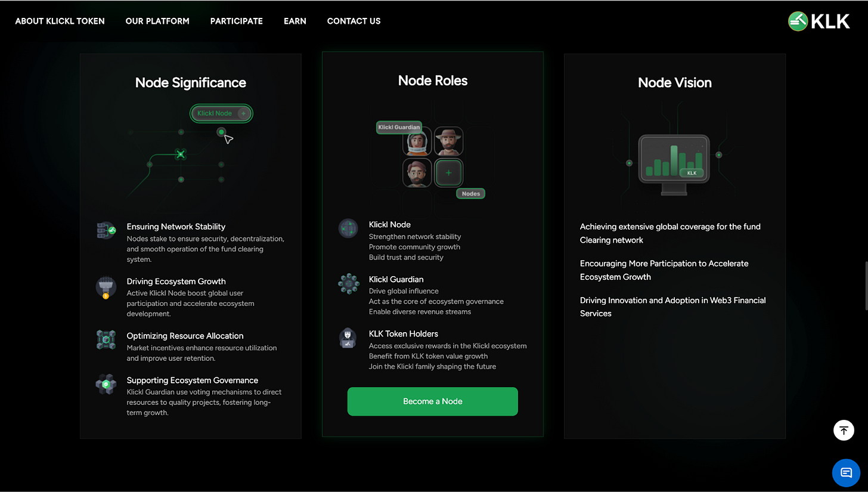Click the Node Significance heading

pos(191,82)
